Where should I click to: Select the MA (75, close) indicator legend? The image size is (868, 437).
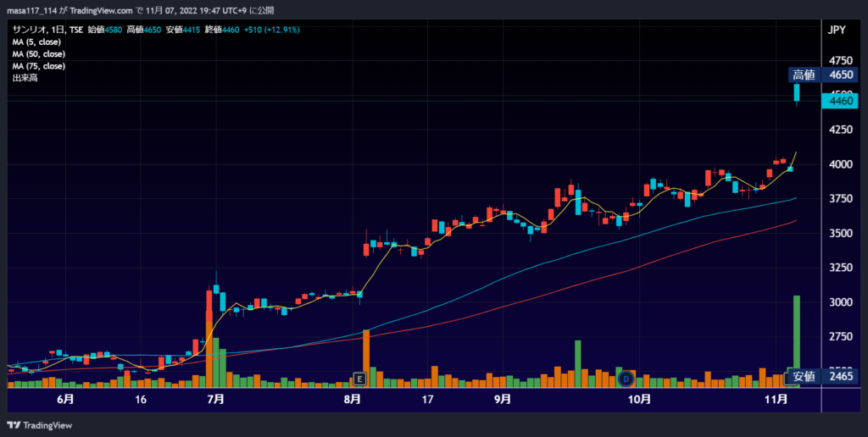[39, 66]
